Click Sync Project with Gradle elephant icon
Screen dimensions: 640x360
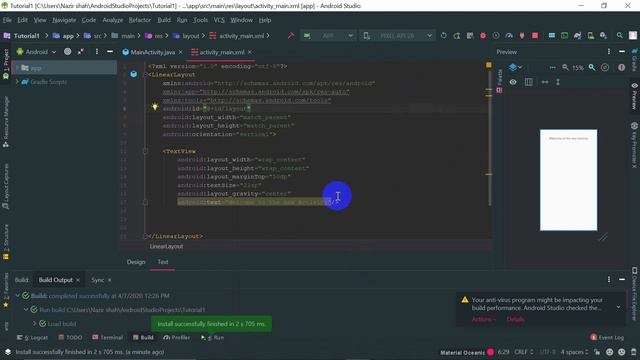[577, 36]
